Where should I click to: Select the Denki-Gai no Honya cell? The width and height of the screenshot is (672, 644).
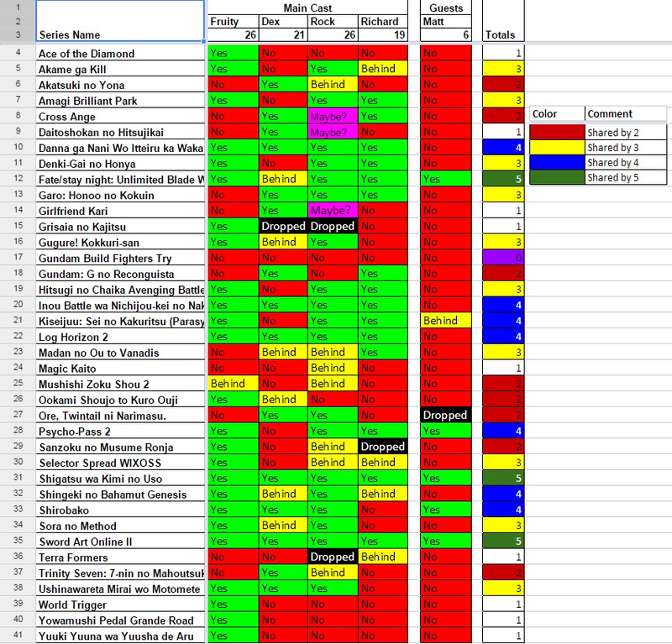(120, 164)
